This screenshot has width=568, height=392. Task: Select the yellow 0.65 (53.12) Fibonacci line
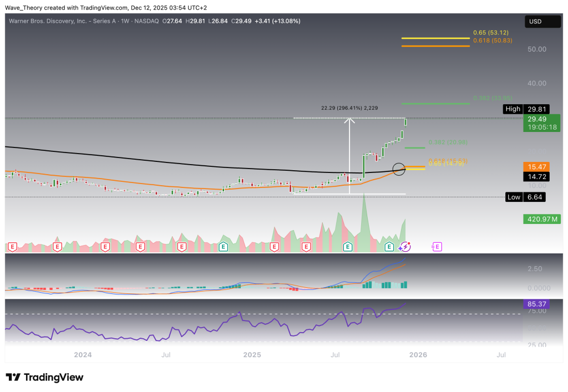click(x=436, y=38)
